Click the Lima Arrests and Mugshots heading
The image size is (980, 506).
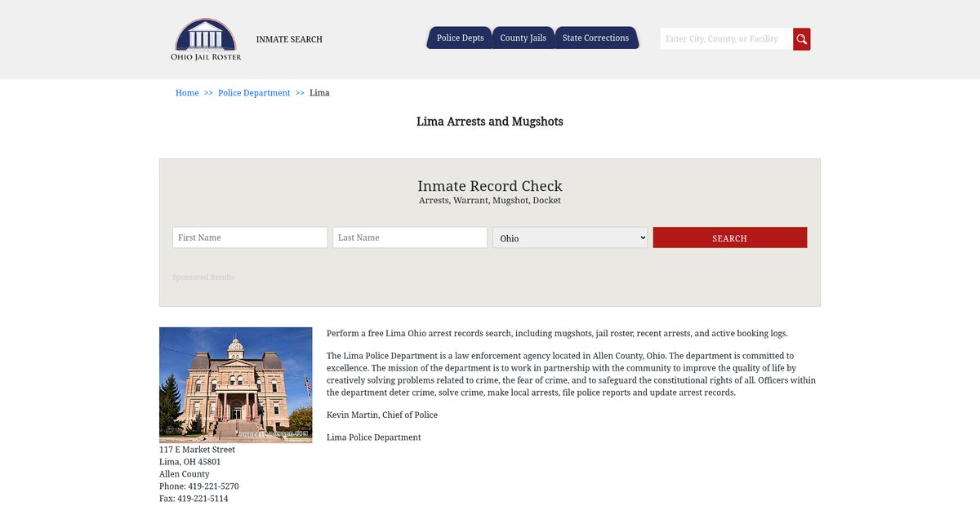tap(489, 122)
